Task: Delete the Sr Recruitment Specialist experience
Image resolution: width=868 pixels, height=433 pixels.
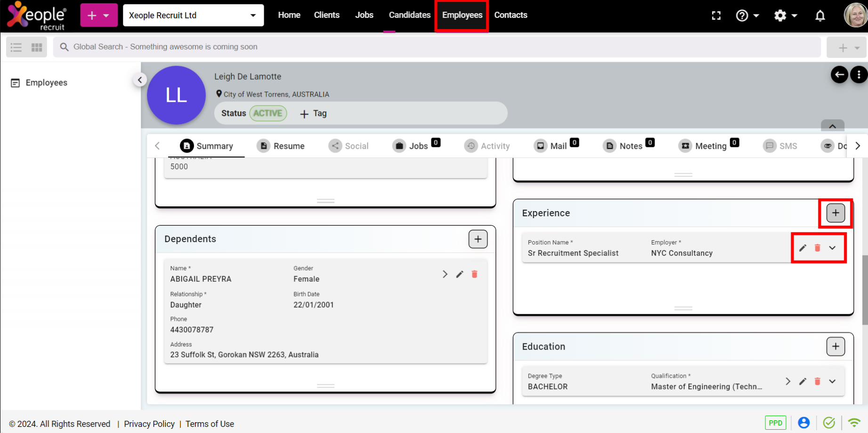Action: click(x=817, y=248)
